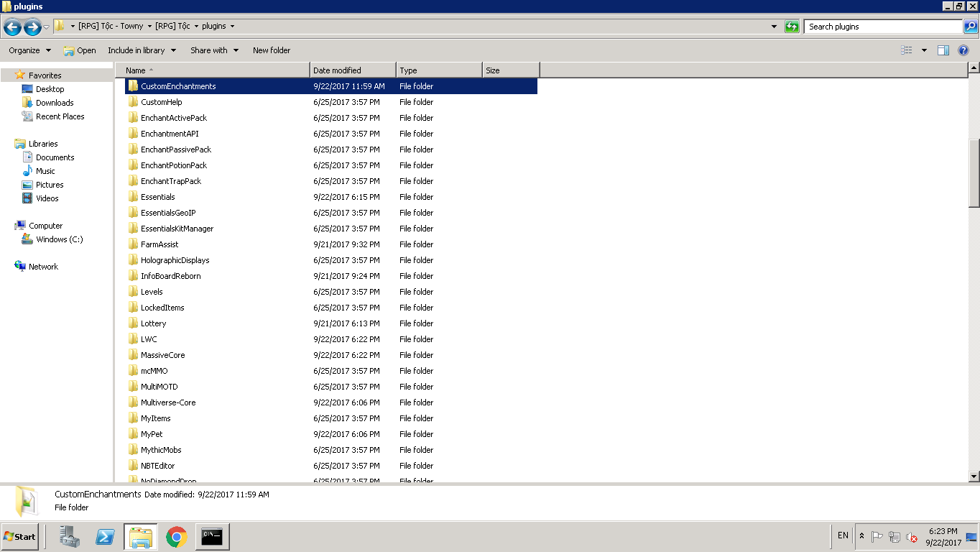The width and height of the screenshot is (980, 552).
Task: Sort by Date modified column header
Action: coord(353,70)
